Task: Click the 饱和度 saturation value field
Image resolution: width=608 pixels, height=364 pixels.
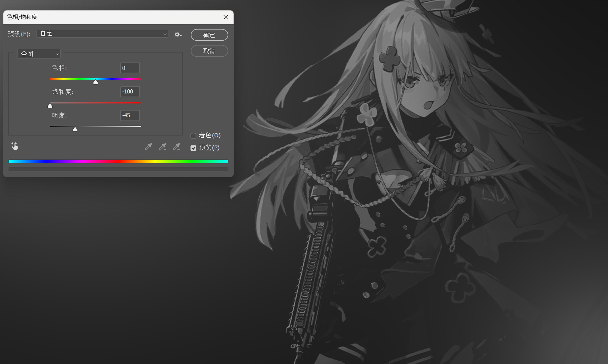Action: point(130,92)
